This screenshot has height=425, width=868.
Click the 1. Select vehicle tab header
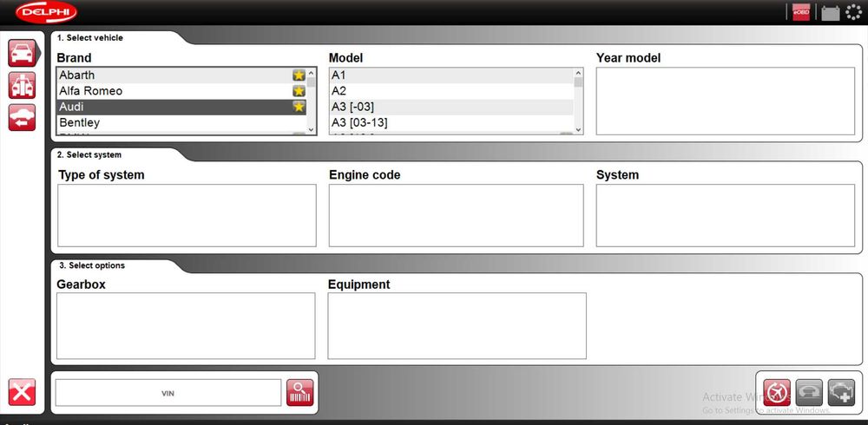89,38
